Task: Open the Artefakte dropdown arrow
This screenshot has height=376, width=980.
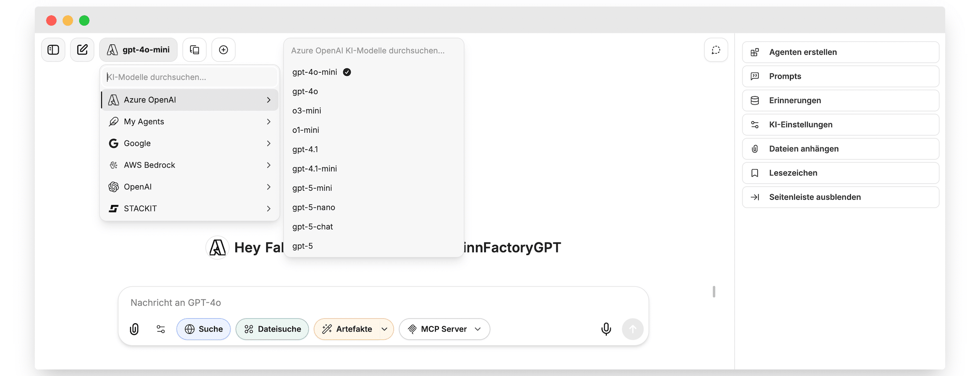Action: [x=385, y=329]
